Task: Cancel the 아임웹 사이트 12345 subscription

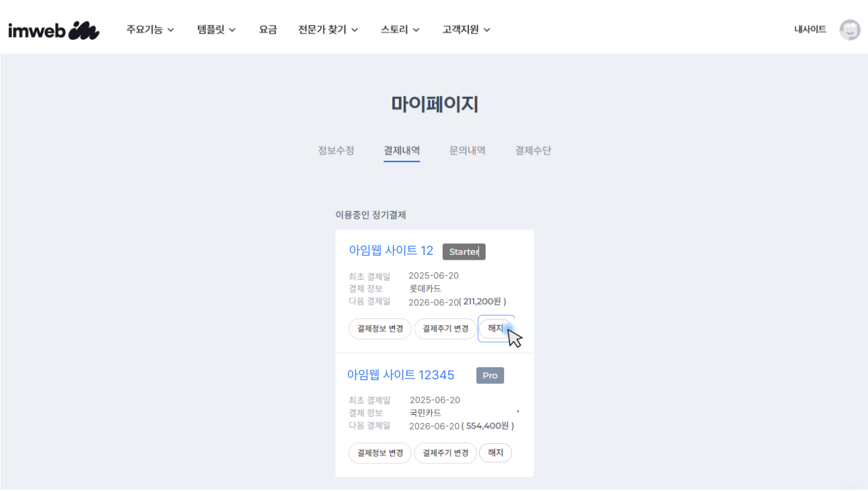Action: click(x=496, y=453)
